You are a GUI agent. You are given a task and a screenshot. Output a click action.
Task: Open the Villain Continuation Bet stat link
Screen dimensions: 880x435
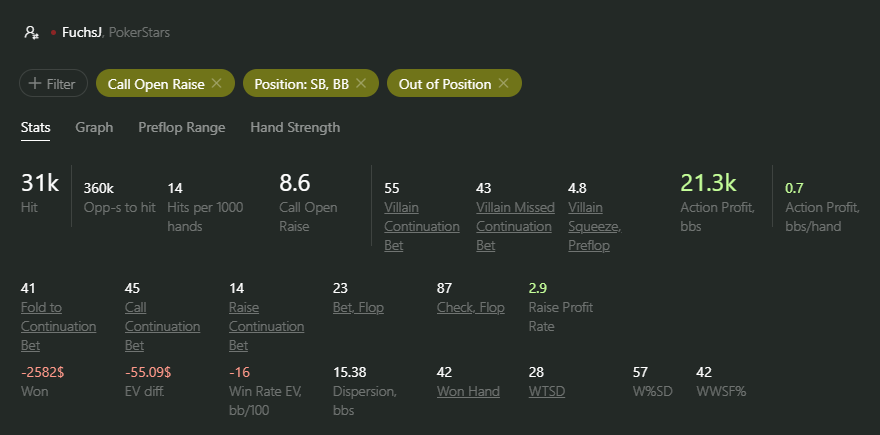click(x=421, y=227)
